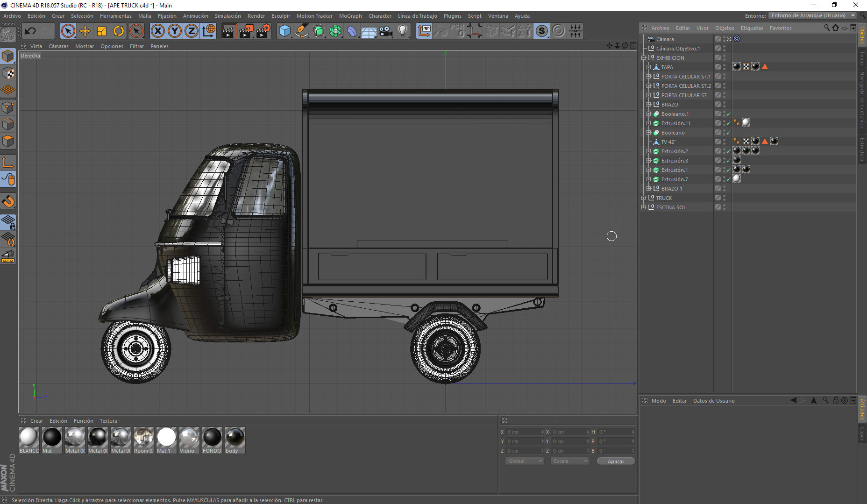Image resolution: width=867 pixels, height=504 pixels.
Task: Click the Undo arrow icon
Action: [x=30, y=31]
